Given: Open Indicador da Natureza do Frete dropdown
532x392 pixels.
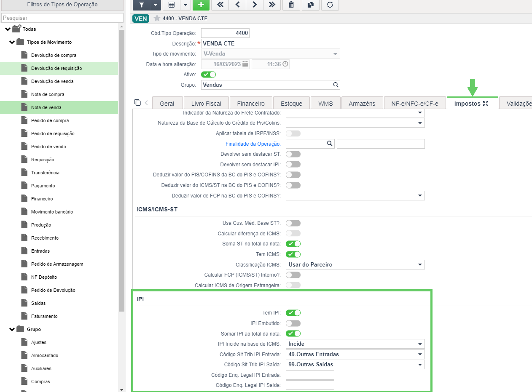Looking at the screenshot, I should pos(420,113).
